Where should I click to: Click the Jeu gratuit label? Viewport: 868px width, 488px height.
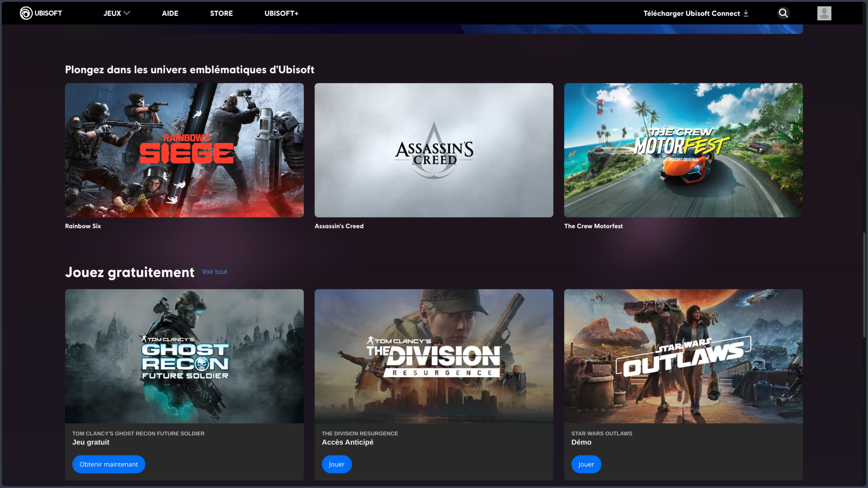click(x=91, y=442)
